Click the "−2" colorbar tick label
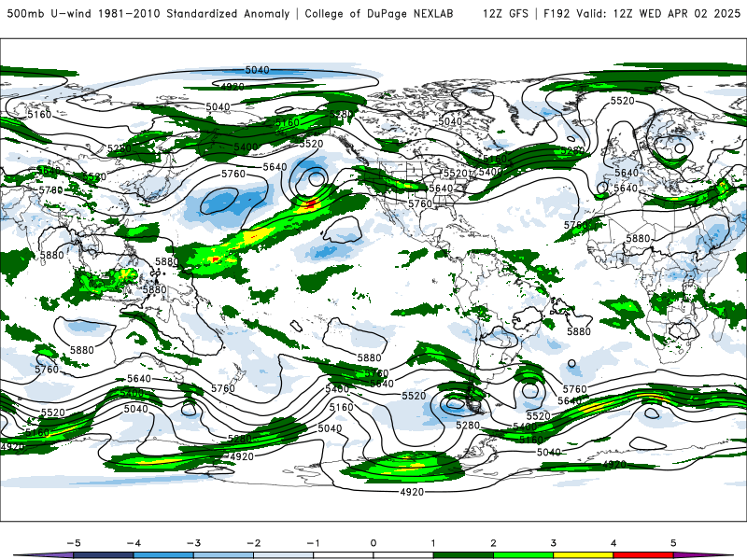Image resolution: width=747 pixels, height=560 pixels. tap(253, 543)
